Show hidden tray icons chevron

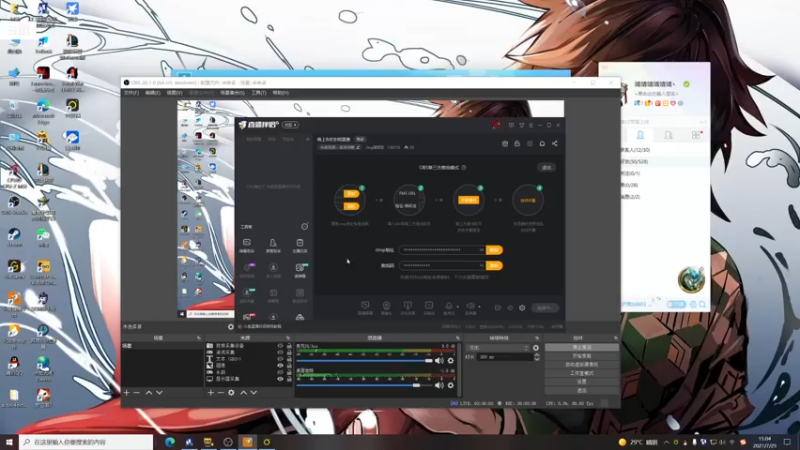pos(666,442)
